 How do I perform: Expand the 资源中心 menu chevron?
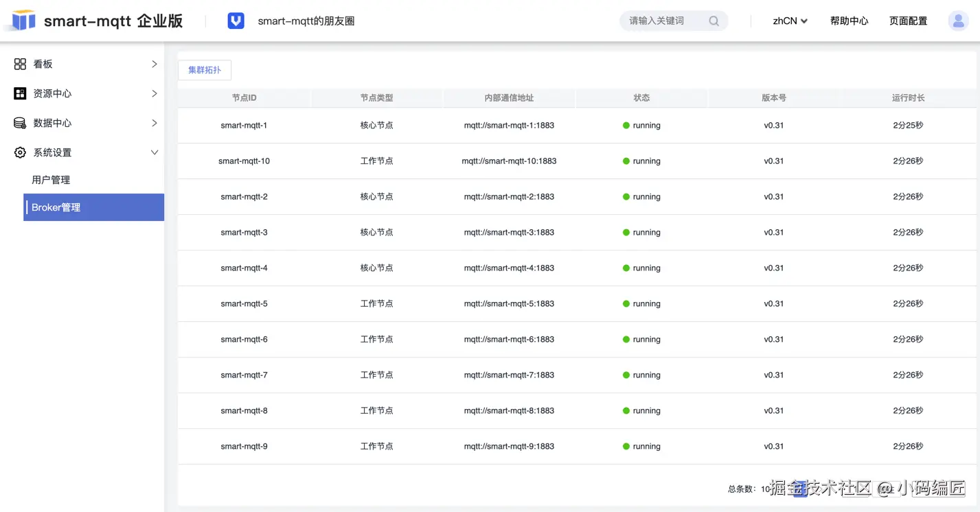click(x=155, y=93)
